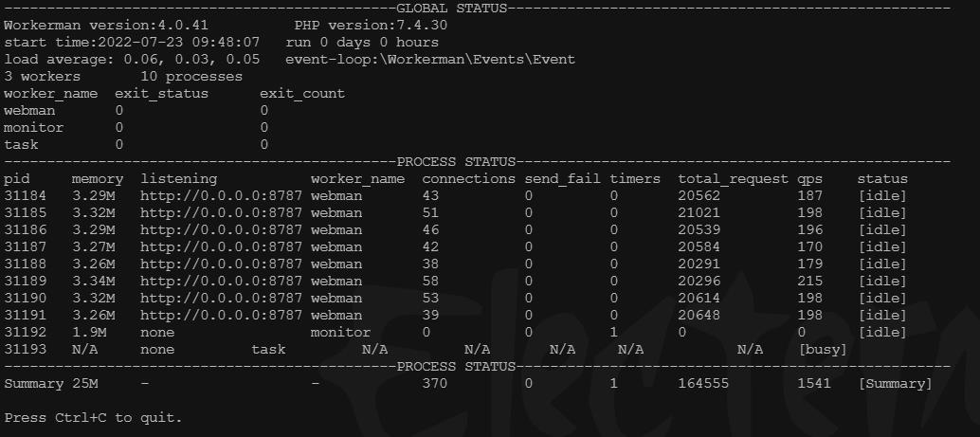Click 'monitor' in the worker_name exit list
980x437 pixels.
(34, 128)
